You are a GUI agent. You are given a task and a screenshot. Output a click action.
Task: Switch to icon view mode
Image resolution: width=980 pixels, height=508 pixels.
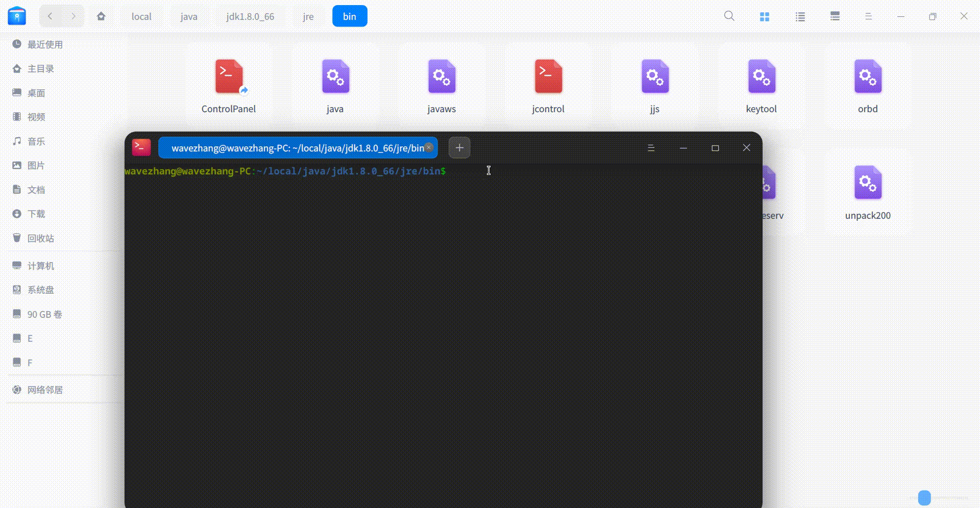pyautogui.click(x=764, y=16)
